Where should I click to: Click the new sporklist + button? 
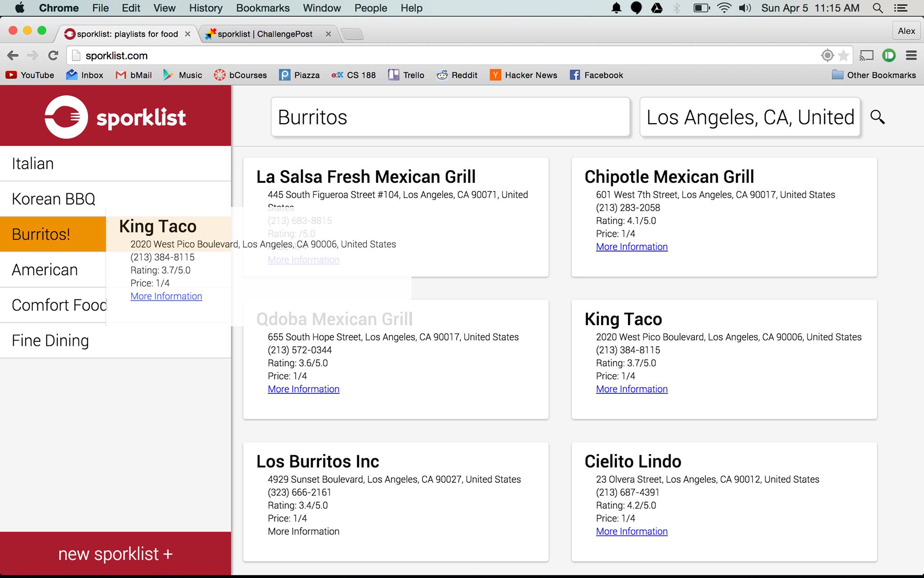coord(115,554)
